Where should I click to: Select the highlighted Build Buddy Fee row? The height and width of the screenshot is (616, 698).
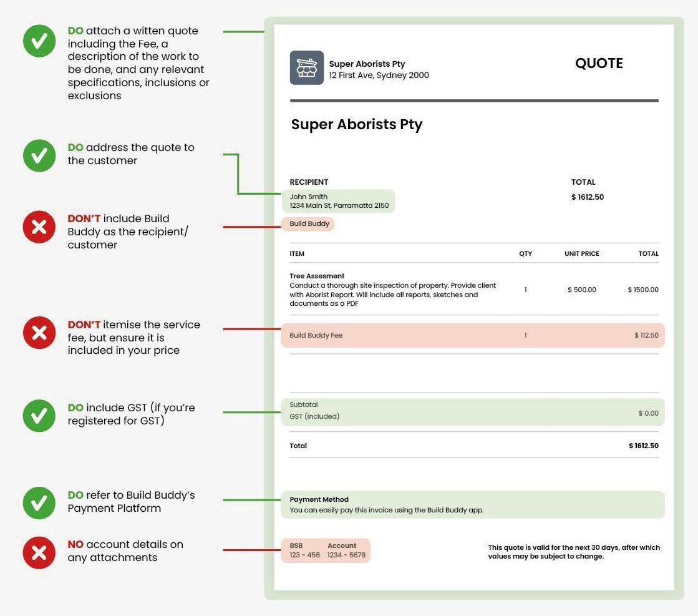pyautogui.click(x=473, y=336)
